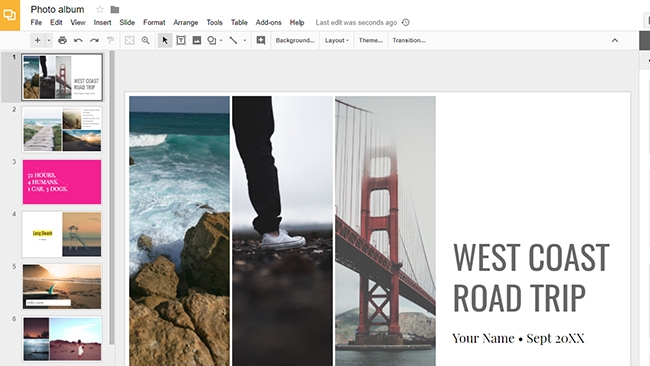Viewport: 650px width, 366px height.
Task: Open the Edit menu
Action: click(56, 22)
